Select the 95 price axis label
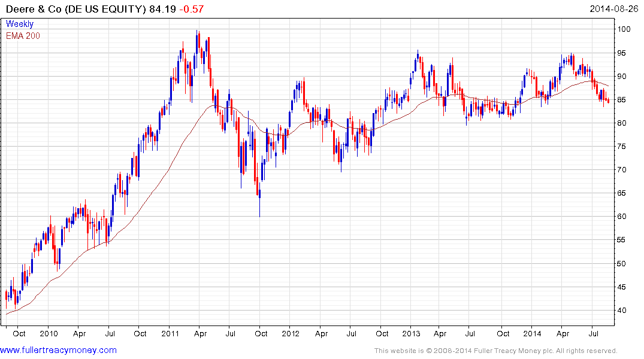Viewport: 644px width, 359px height. [x=622, y=53]
